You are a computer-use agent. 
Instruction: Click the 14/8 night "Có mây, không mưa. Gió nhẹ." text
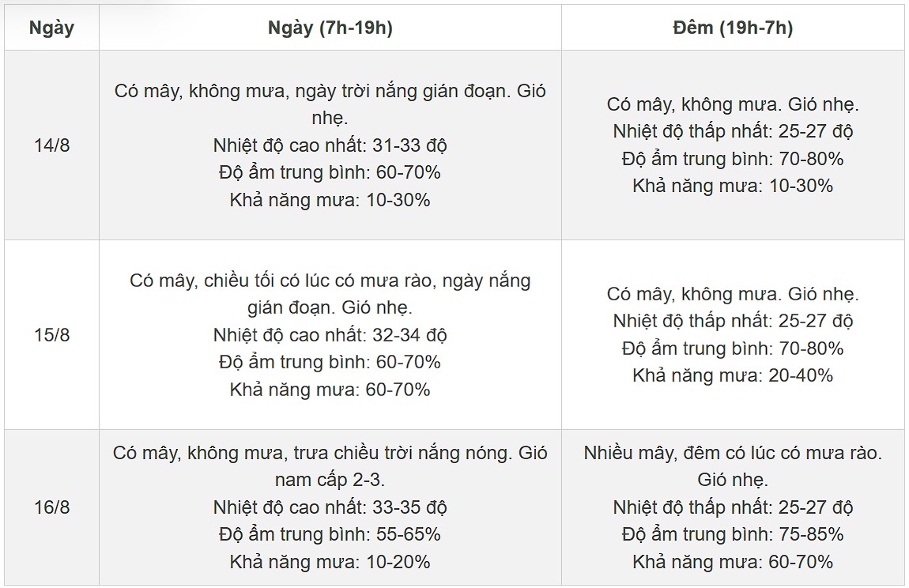click(x=733, y=104)
